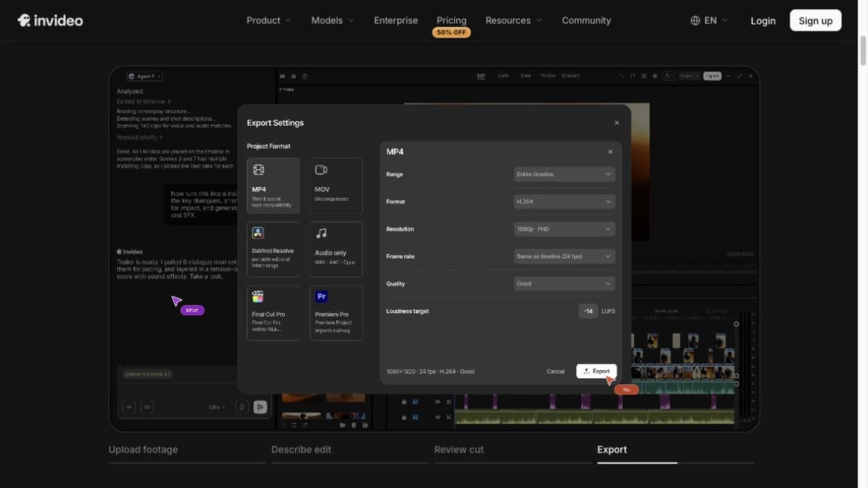Click the Sign up button
The height and width of the screenshot is (488, 868).
(x=815, y=20)
